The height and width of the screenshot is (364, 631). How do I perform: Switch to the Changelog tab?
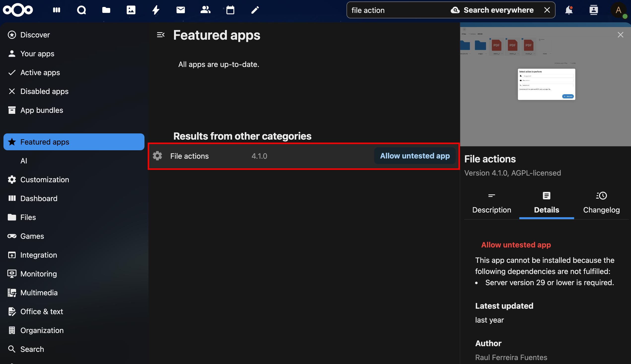click(601, 203)
